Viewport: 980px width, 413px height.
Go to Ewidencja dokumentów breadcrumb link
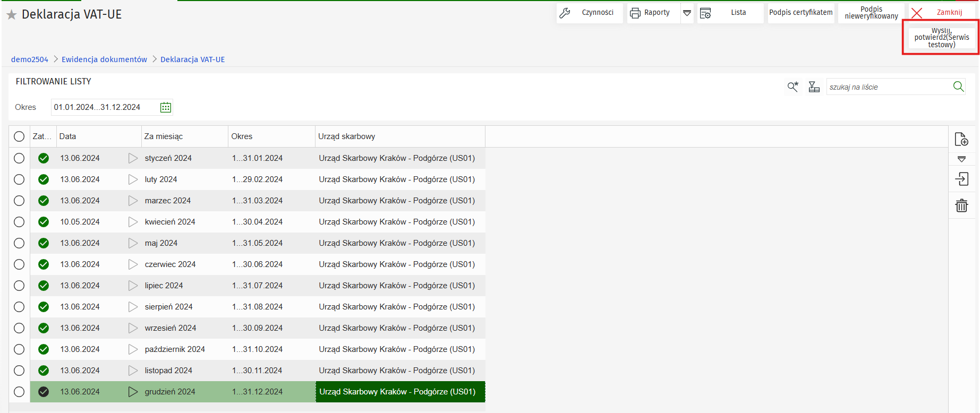[104, 59]
